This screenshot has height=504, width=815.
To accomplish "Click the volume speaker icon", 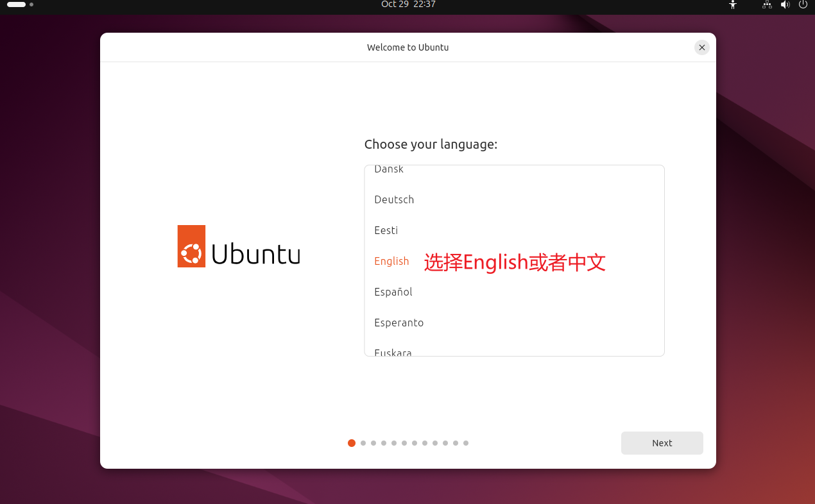I will pyautogui.click(x=785, y=4).
